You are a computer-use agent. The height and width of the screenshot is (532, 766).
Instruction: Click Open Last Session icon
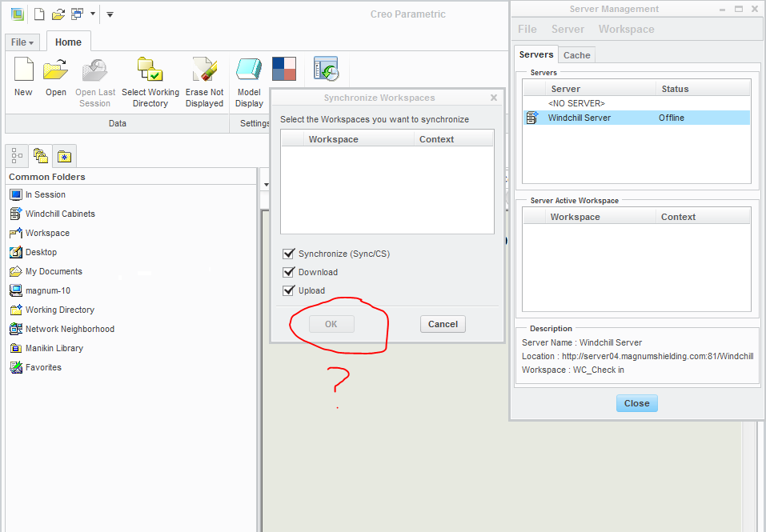point(94,70)
